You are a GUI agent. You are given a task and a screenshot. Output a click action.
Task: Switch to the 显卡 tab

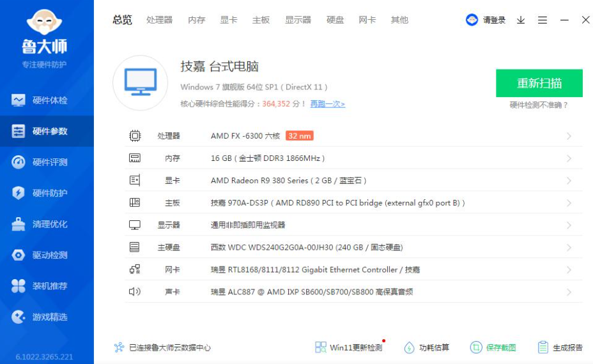228,20
